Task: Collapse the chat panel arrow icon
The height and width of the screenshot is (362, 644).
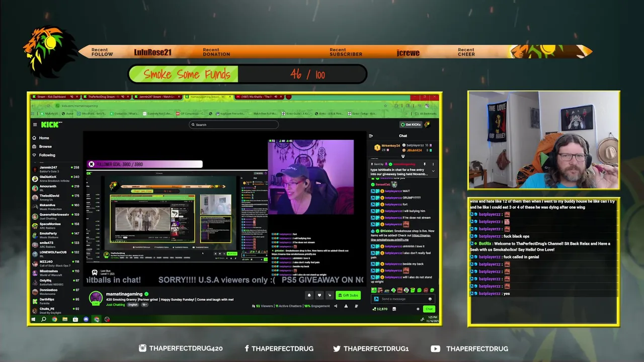Action: pyautogui.click(x=371, y=136)
